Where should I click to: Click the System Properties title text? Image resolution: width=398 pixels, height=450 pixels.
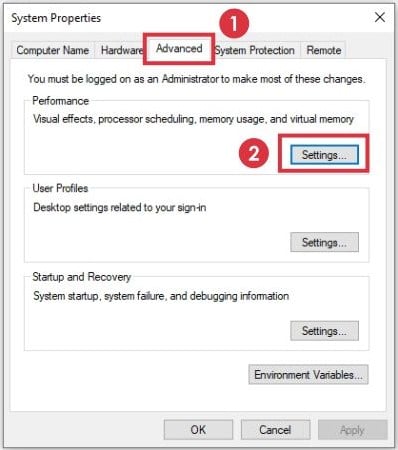point(56,18)
